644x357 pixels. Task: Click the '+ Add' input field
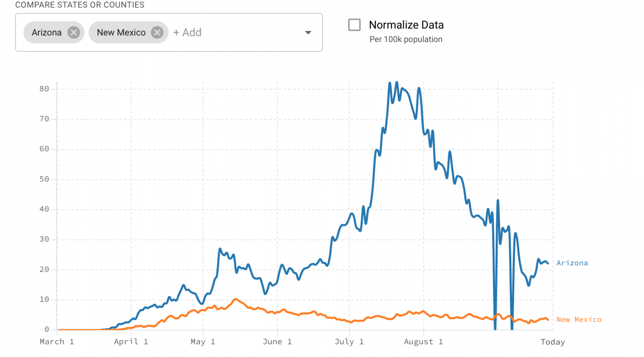[188, 33]
